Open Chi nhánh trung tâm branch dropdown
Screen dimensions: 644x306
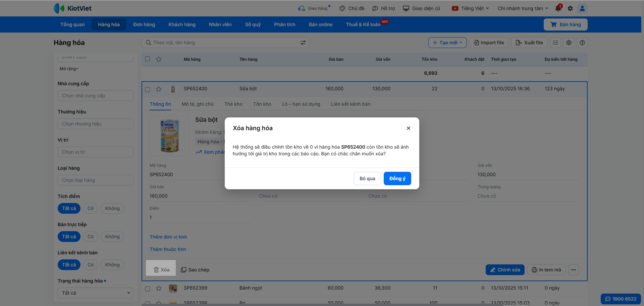click(x=523, y=8)
